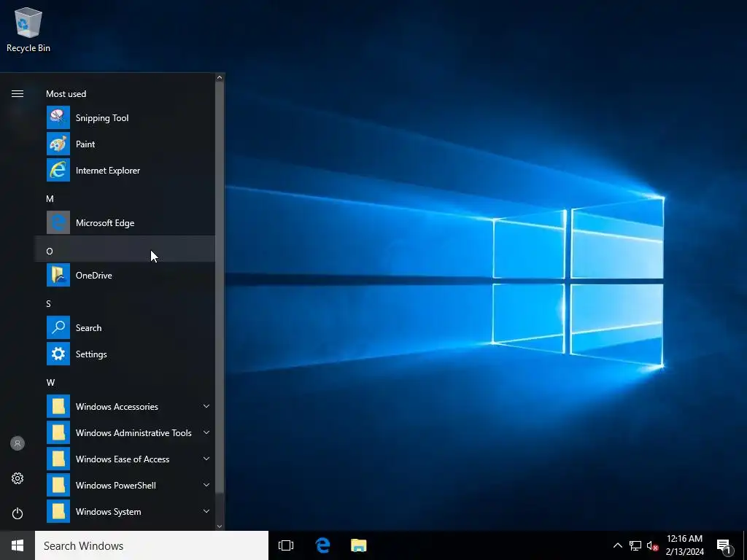Click the Windows Accessories folder icon

[58, 406]
